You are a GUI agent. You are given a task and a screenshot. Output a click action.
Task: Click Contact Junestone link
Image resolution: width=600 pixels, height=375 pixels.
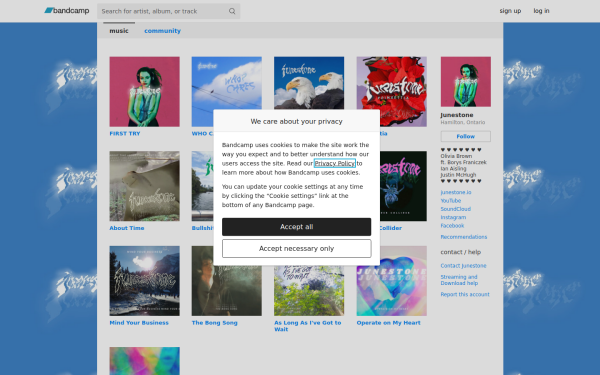[463, 266]
